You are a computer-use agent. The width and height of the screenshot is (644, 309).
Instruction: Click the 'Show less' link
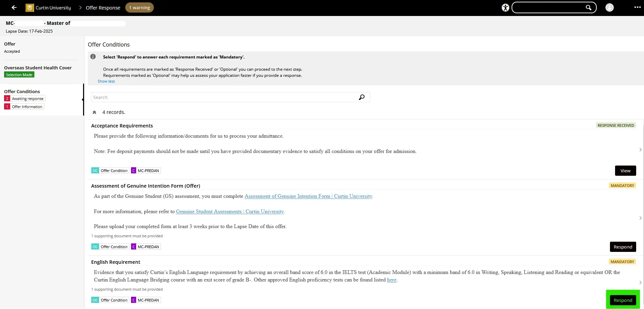coord(106,81)
